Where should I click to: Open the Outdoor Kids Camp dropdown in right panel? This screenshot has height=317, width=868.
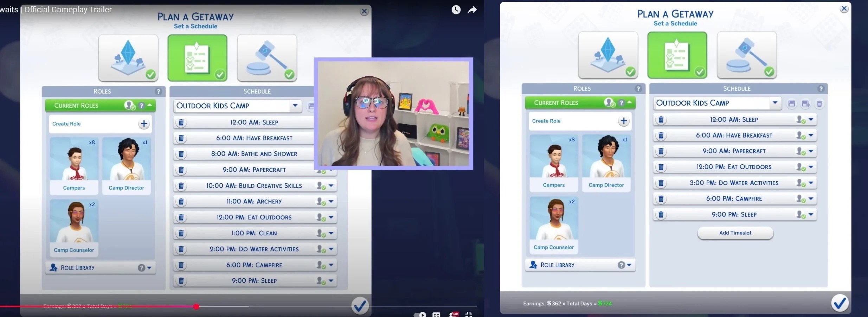(x=775, y=103)
